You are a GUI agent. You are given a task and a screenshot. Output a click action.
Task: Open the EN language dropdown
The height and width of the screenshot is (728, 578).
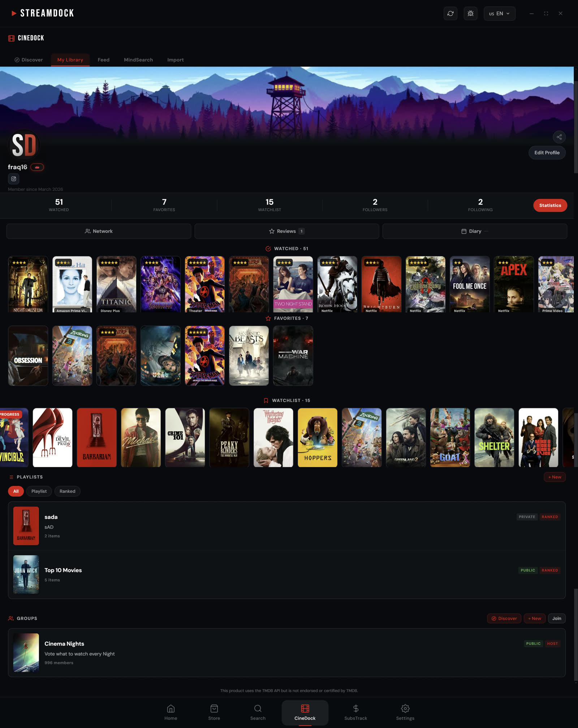(499, 13)
